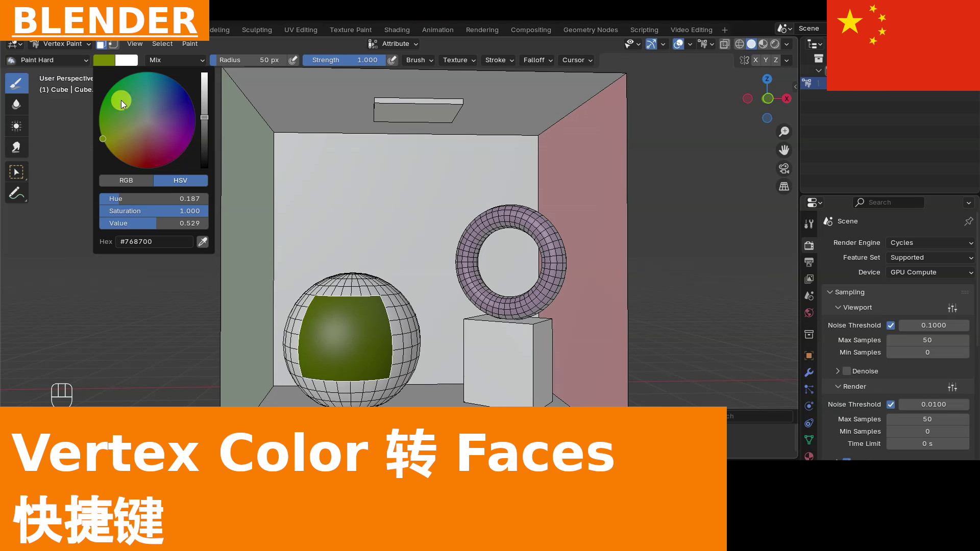Screen dimensions: 980x551
Task: Expand the Denoise subpanel
Action: pos(838,371)
